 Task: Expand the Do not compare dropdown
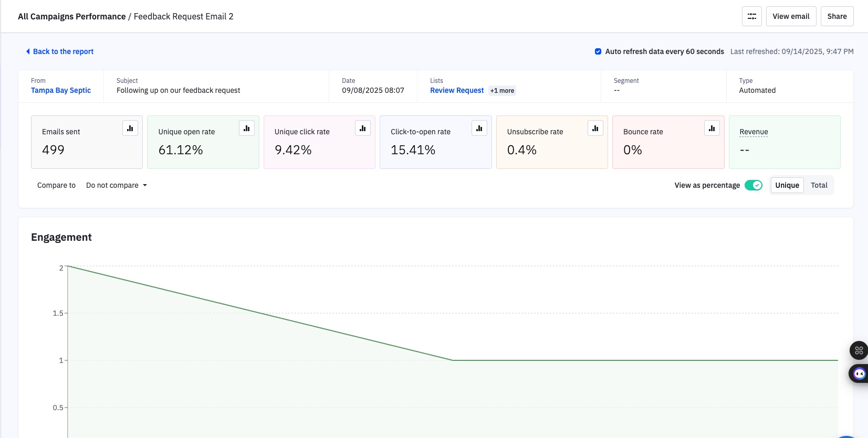tap(117, 185)
